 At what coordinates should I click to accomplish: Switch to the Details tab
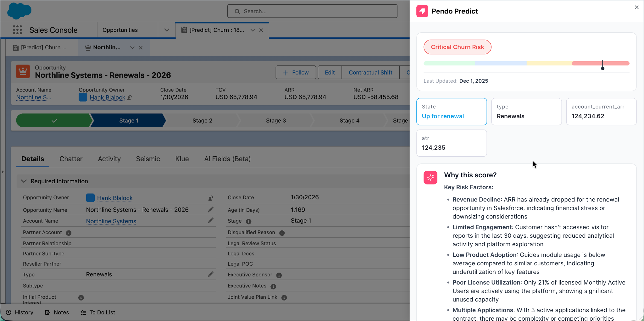click(33, 159)
